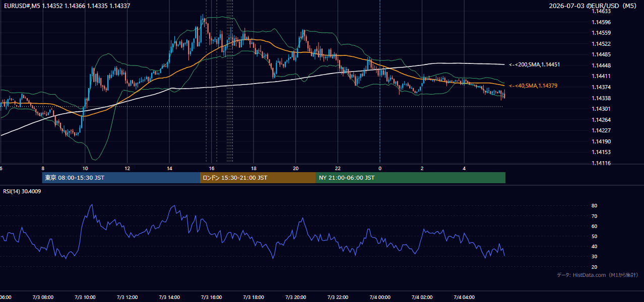The width and height of the screenshot is (644, 302).
Task: Click the 7/3 08:00 time axis label
Action: click(x=43, y=297)
